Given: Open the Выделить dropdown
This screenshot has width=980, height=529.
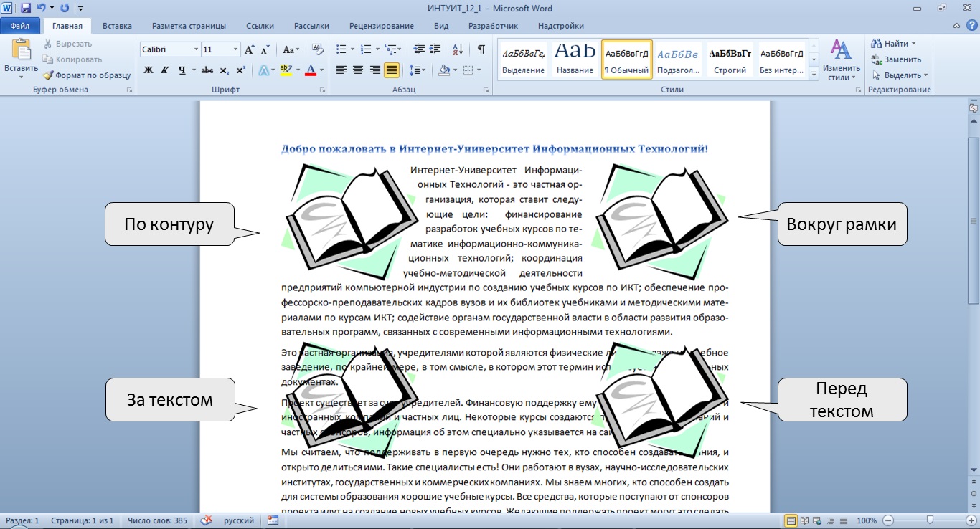Looking at the screenshot, I should click(900, 75).
